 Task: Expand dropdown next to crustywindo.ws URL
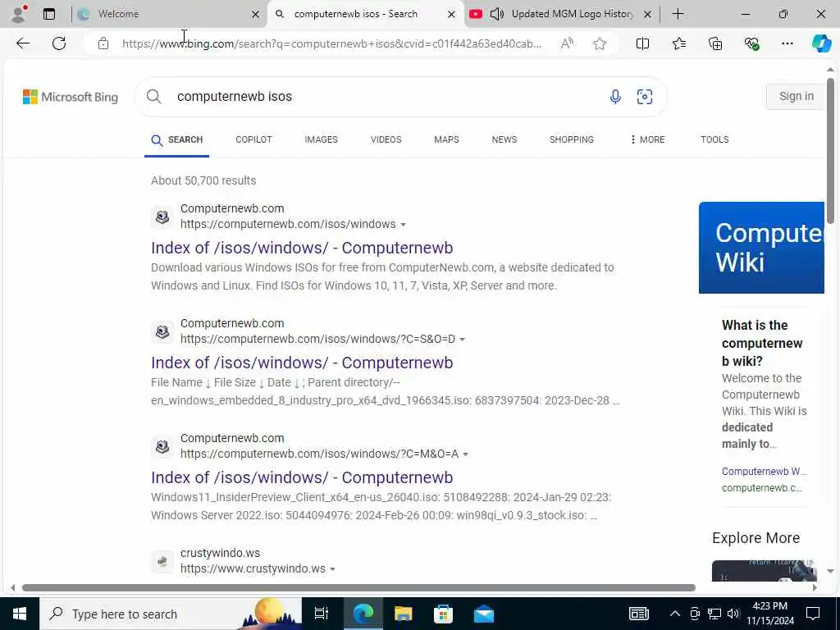[333, 569]
